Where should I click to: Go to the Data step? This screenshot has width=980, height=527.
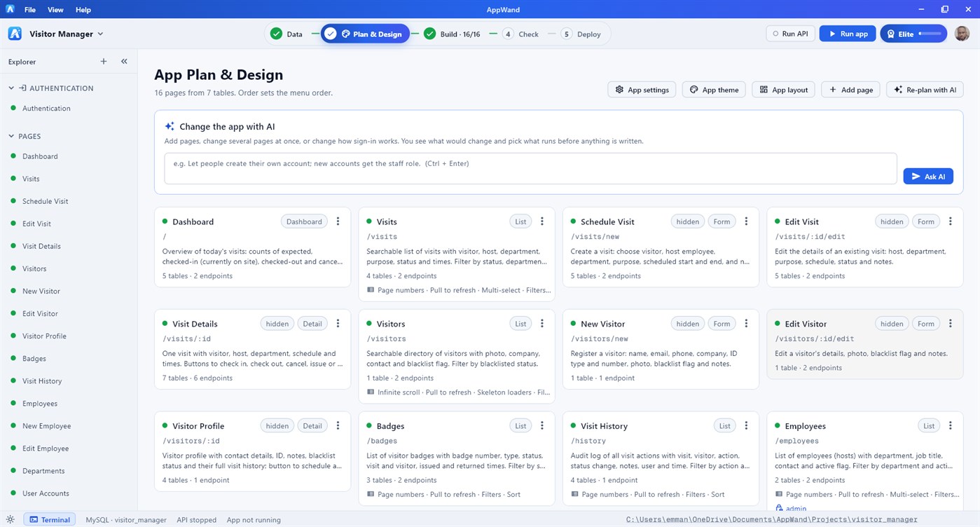[287, 34]
